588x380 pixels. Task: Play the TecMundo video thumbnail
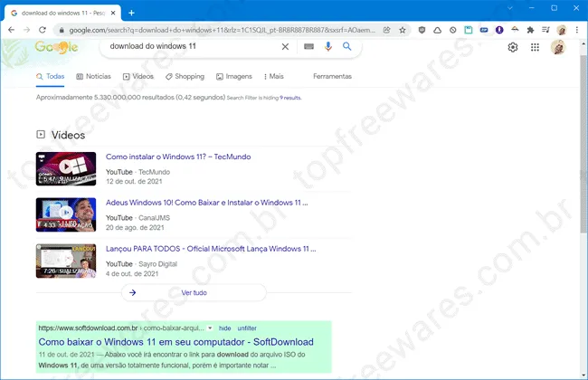[66, 169]
